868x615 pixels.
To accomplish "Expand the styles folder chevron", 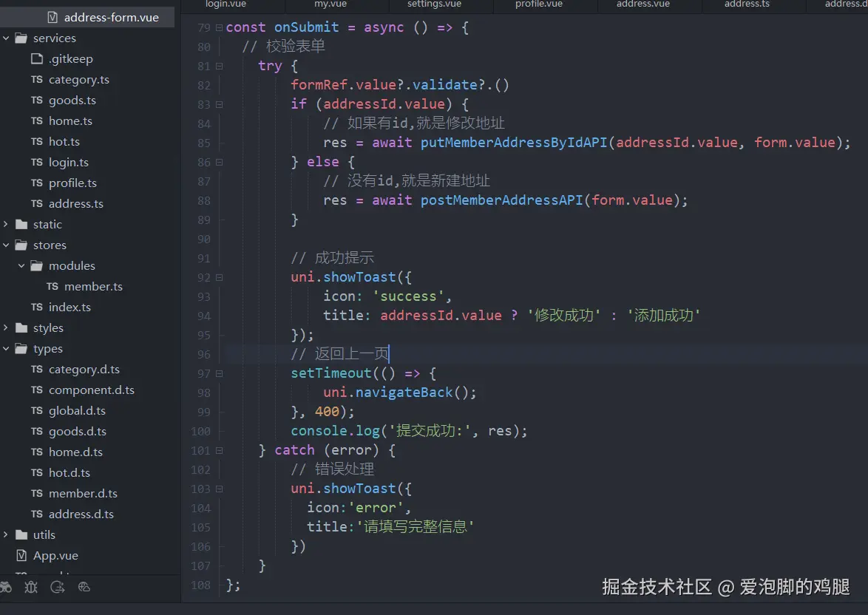I will click(6, 327).
